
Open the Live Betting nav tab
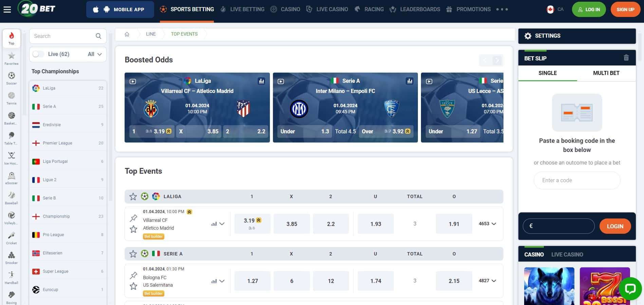242,9
